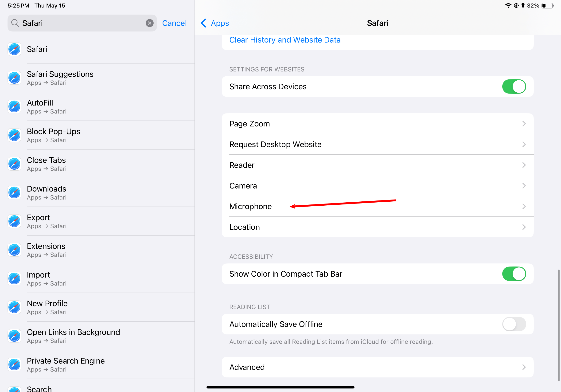Tap Camera row label
The height and width of the screenshot is (392, 561).
[243, 186]
